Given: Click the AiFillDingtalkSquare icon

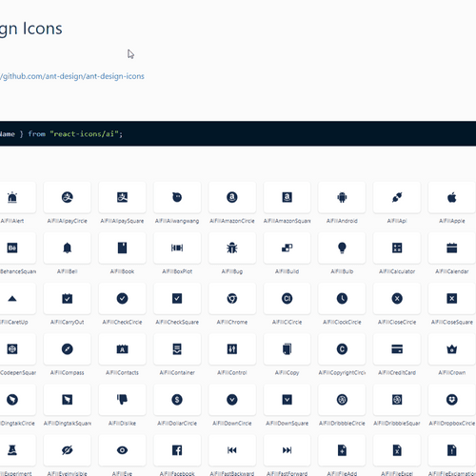Looking at the screenshot, I should click(68, 400).
